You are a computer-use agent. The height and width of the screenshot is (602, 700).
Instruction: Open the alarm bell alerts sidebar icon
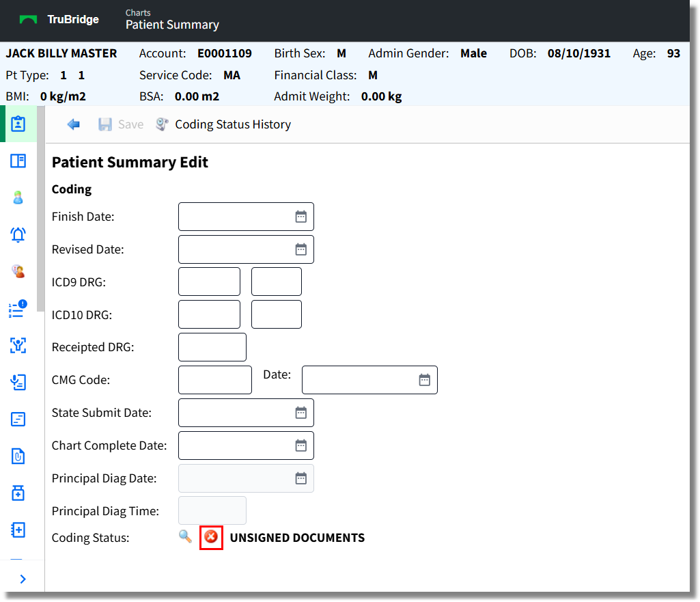pos(18,234)
